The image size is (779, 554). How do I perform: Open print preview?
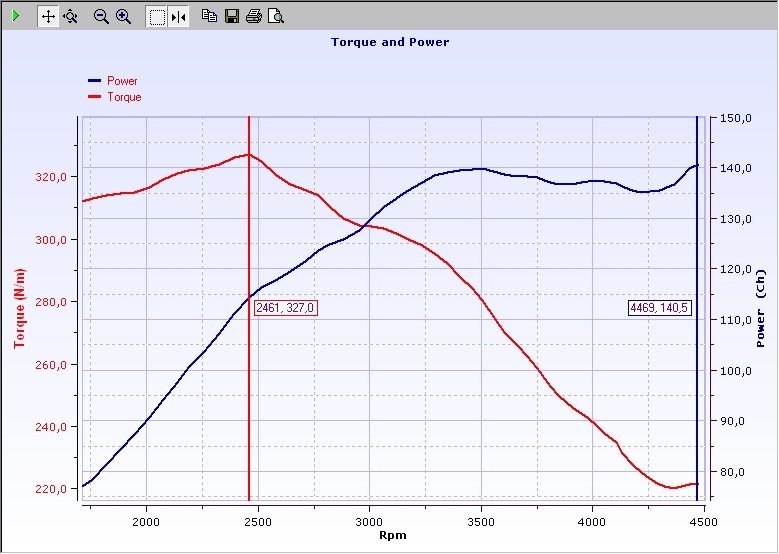pyautogui.click(x=276, y=16)
